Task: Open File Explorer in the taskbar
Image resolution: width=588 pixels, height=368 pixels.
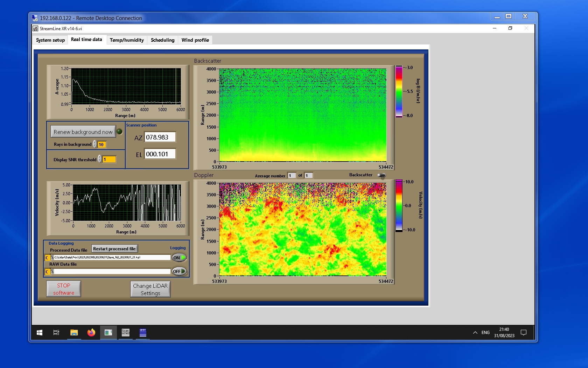Action: (x=74, y=333)
